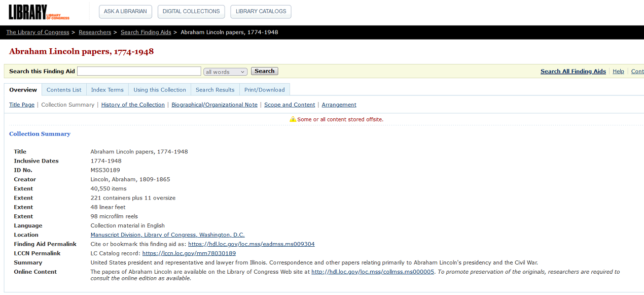Click the Online Content label
The height and width of the screenshot is (295, 644).
pos(35,272)
